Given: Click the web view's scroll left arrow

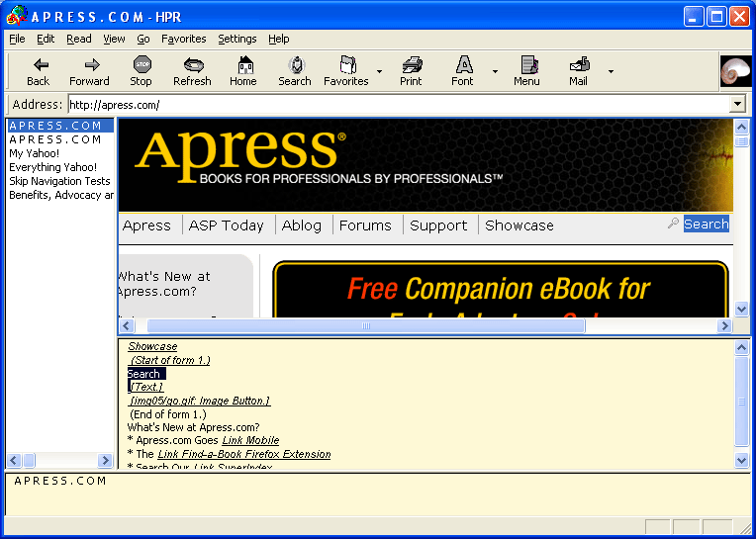Looking at the screenshot, I should tap(127, 326).
